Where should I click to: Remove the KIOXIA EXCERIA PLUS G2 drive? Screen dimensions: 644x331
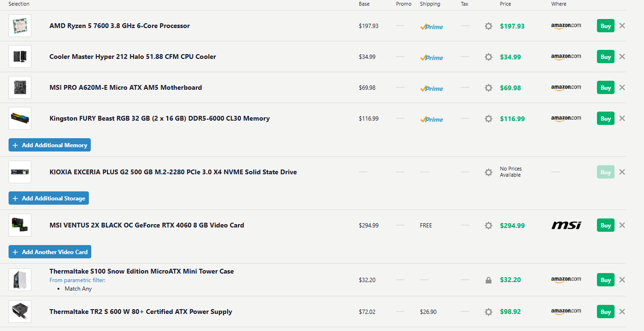click(622, 172)
